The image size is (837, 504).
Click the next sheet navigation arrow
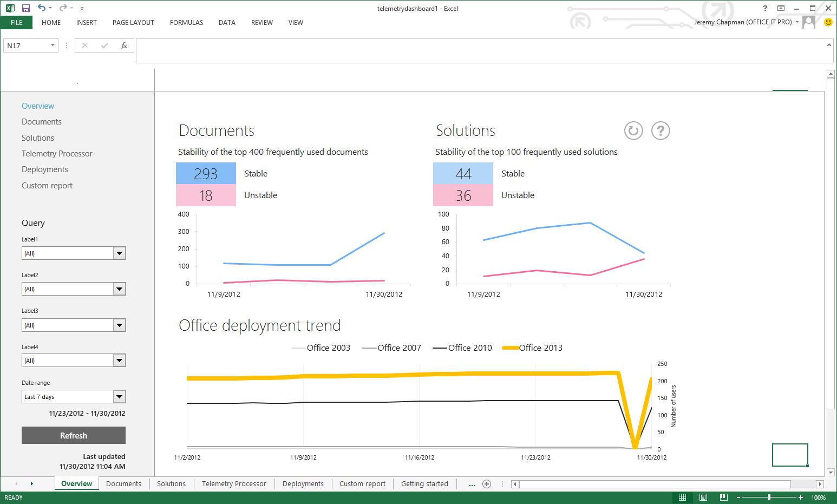click(32, 484)
